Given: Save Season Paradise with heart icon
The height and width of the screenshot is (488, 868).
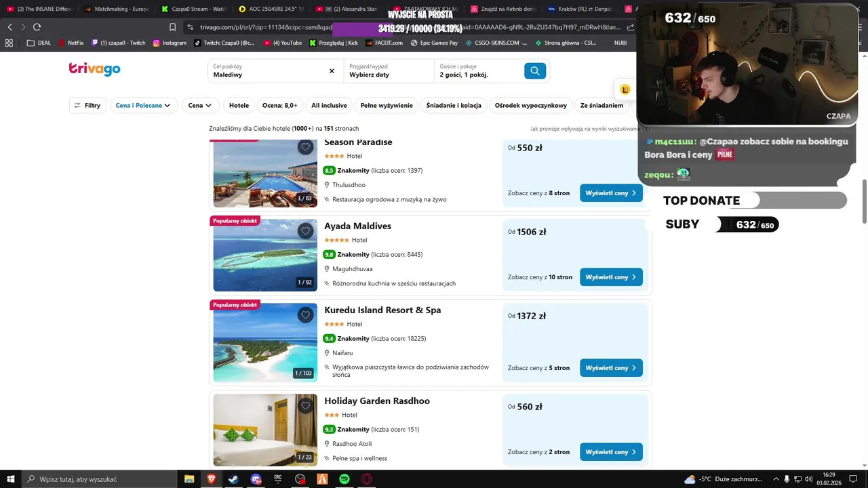Looking at the screenshot, I should pos(305,147).
